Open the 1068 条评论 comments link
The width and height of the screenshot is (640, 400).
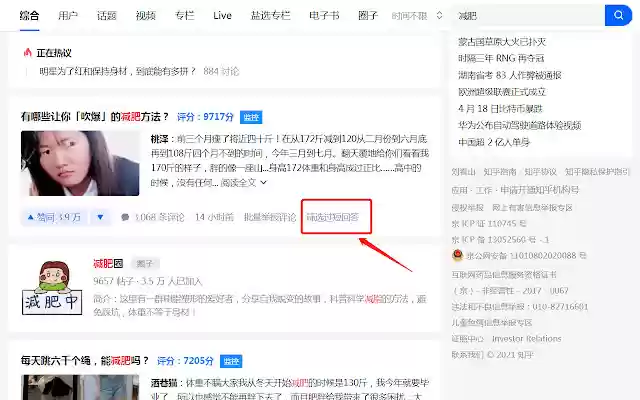tap(159, 217)
